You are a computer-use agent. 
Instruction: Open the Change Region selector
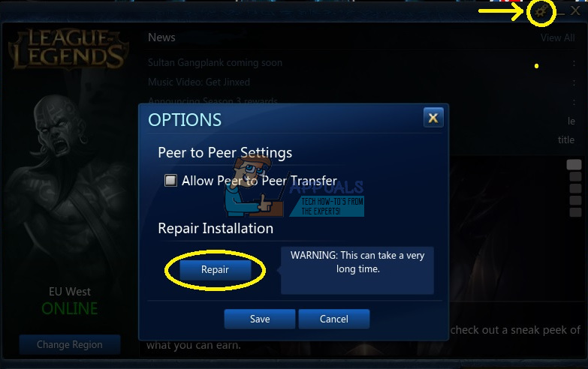tap(70, 344)
